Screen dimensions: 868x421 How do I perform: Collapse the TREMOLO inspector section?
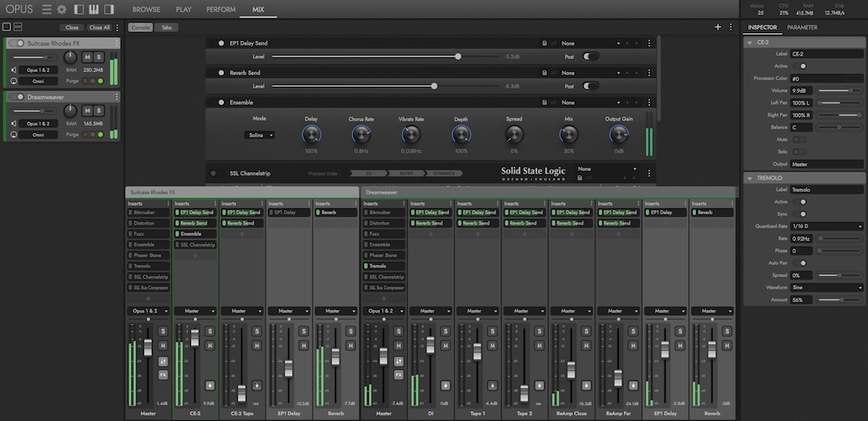pyautogui.click(x=750, y=178)
